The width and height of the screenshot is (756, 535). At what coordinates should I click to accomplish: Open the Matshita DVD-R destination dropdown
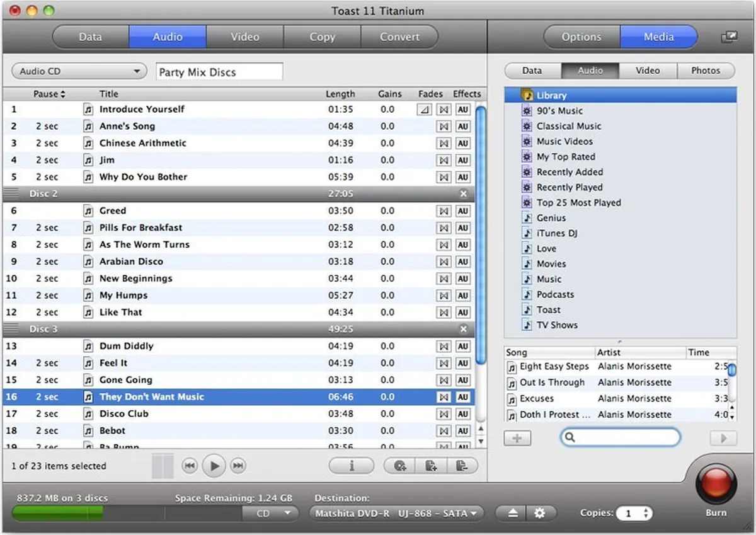(397, 513)
